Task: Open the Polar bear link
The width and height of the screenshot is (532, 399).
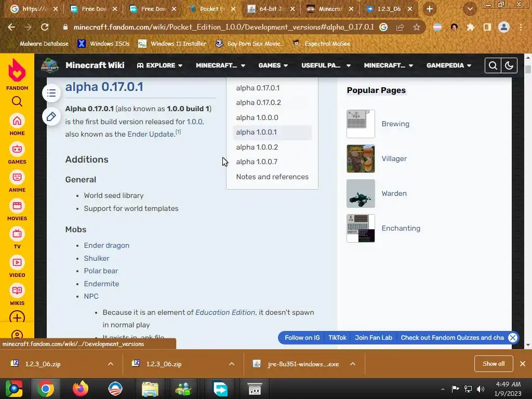Action: 101,271
